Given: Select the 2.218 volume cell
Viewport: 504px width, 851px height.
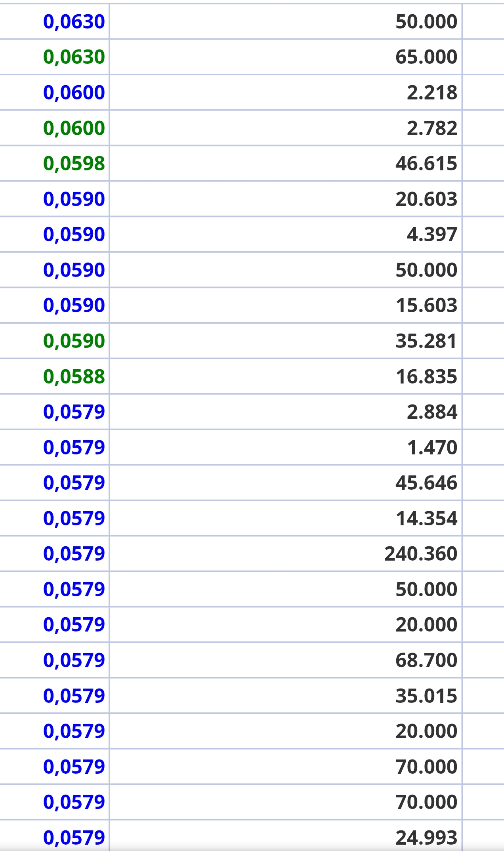Looking at the screenshot, I should [432, 93].
